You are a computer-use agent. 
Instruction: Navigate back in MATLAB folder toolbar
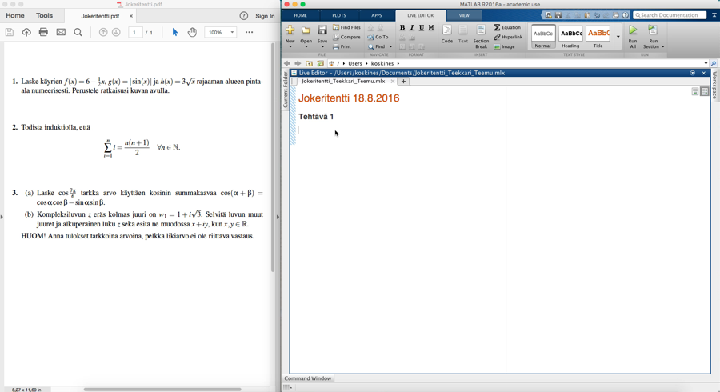[287, 63]
